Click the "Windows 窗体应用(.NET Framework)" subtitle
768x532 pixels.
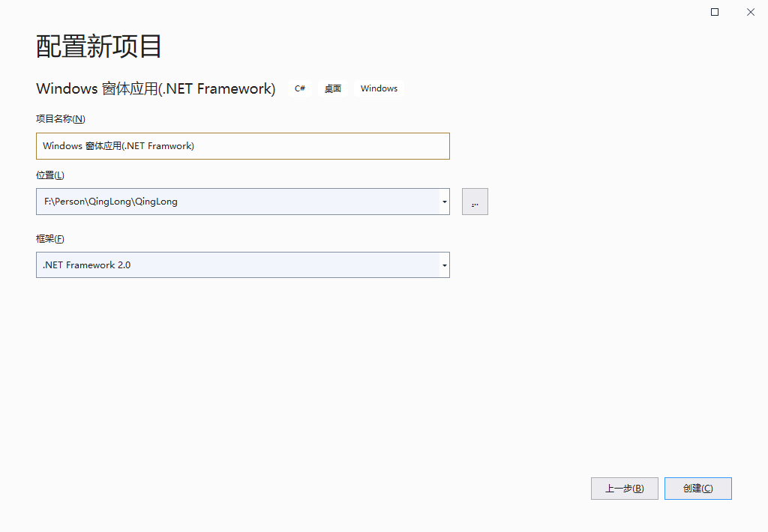pyautogui.click(x=155, y=88)
